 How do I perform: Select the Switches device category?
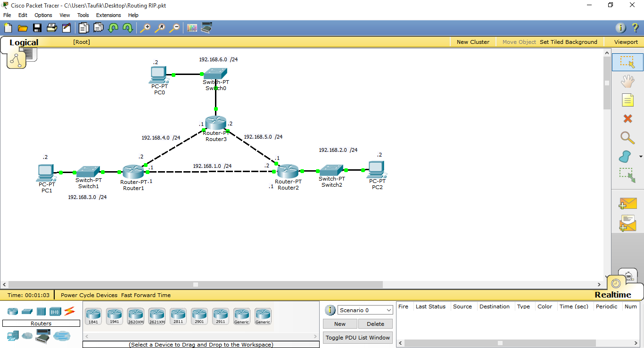(x=27, y=311)
